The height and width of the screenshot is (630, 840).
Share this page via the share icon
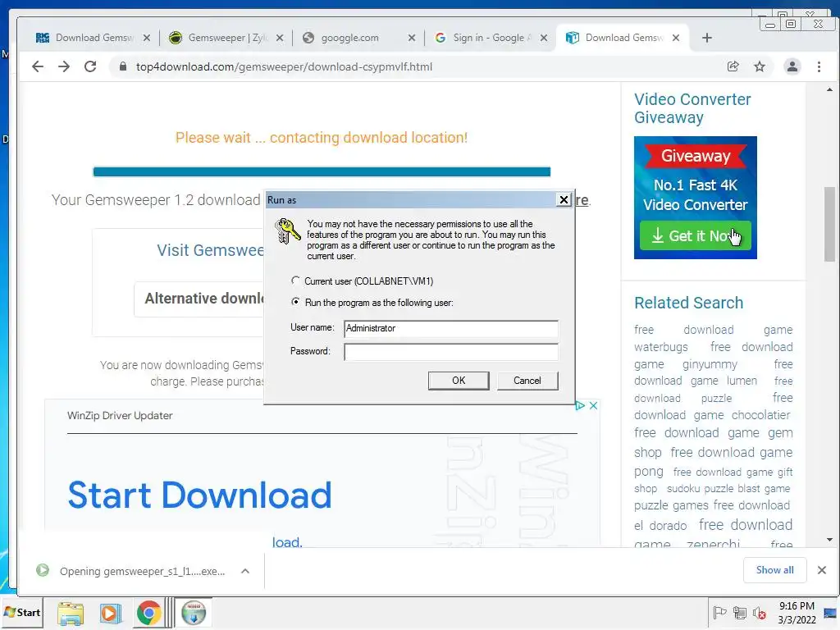coord(733,66)
